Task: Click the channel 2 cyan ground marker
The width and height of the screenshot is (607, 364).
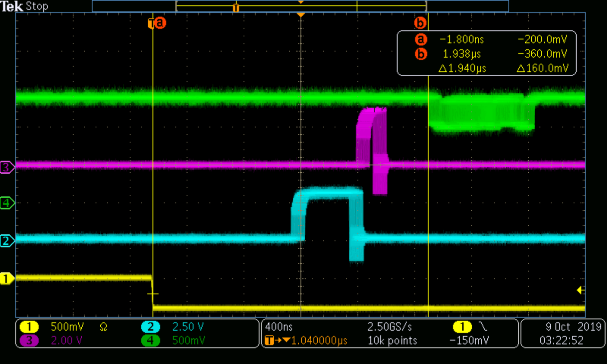Action: [6, 241]
